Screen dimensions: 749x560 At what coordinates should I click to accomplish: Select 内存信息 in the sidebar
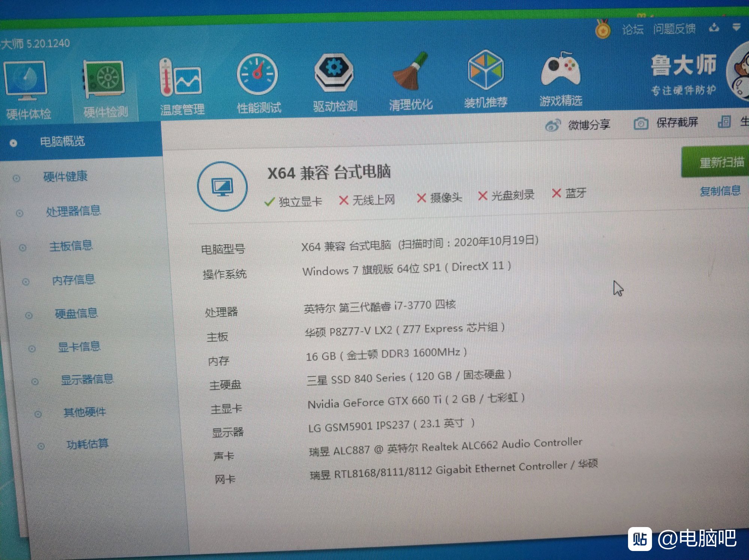coord(74,280)
